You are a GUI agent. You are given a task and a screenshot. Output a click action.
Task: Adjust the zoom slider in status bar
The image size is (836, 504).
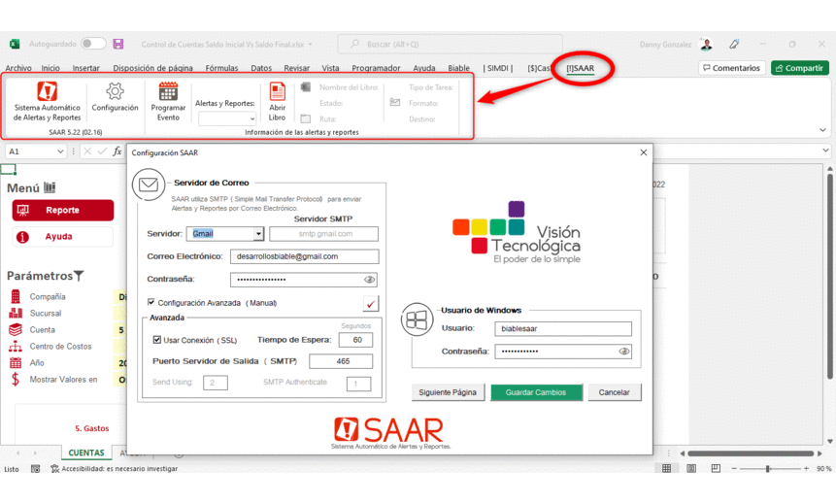click(x=768, y=469)
